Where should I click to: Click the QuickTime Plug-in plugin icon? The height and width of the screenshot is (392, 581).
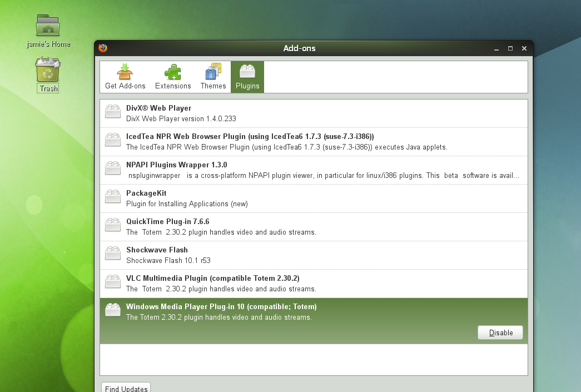pyautogui.click(x=113, y=225)
